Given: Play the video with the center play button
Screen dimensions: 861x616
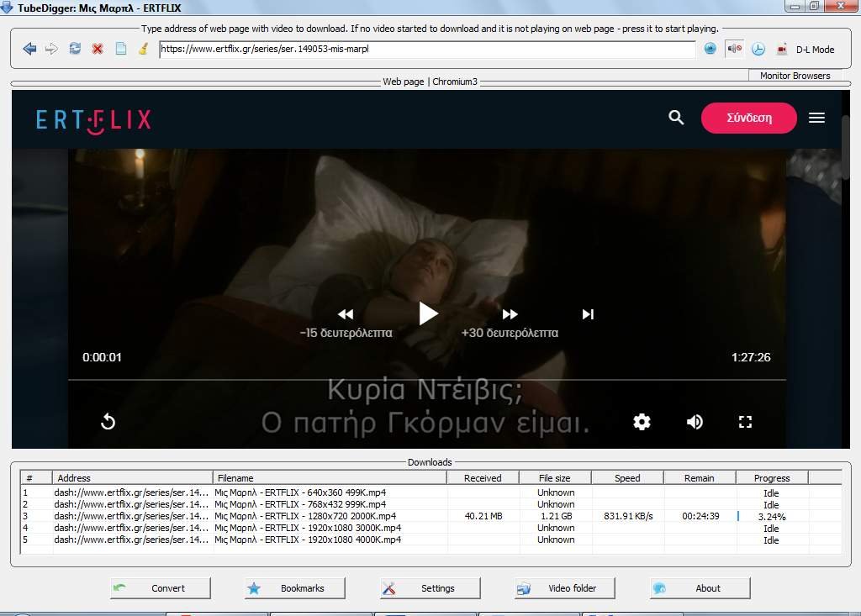Looking at the screenshot, I should pyautogui.click(x=428, y=313).
